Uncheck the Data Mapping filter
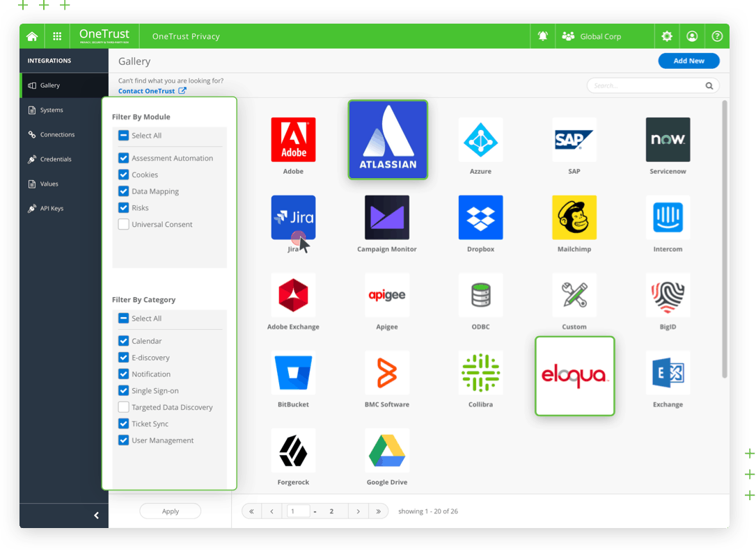 click(x=123, y=191)
